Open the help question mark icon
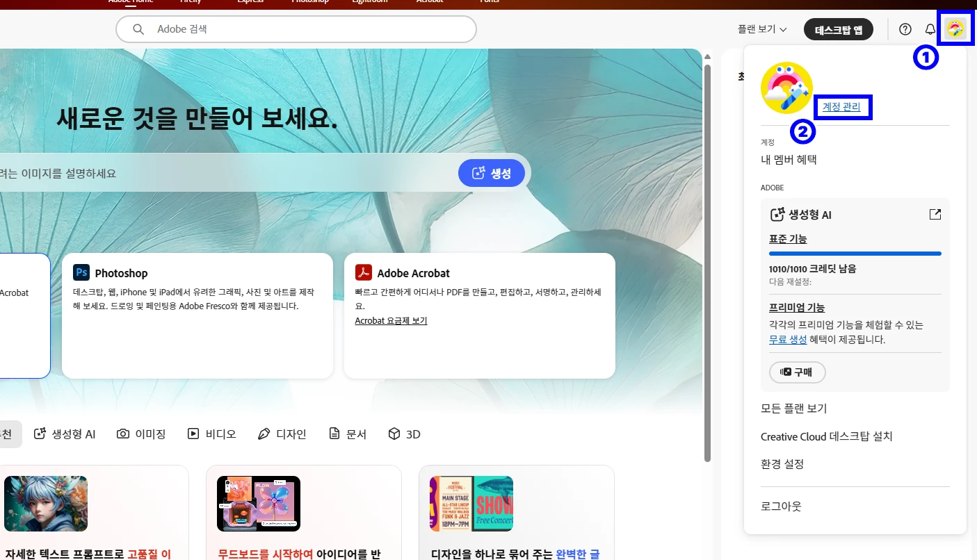977x560 pixels. coord(905,29)
